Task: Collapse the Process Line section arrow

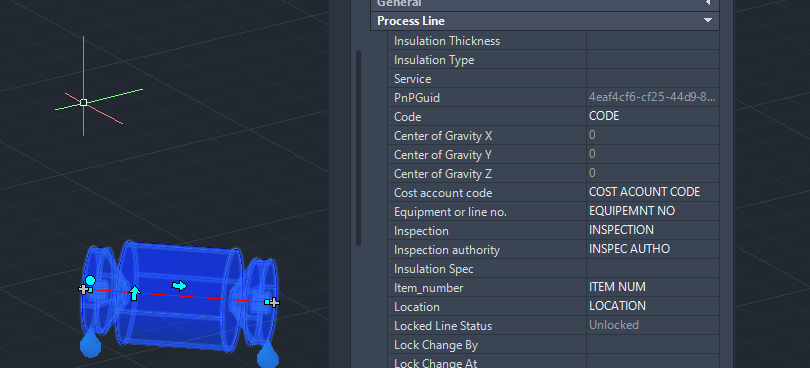Action: coord(708,21)
